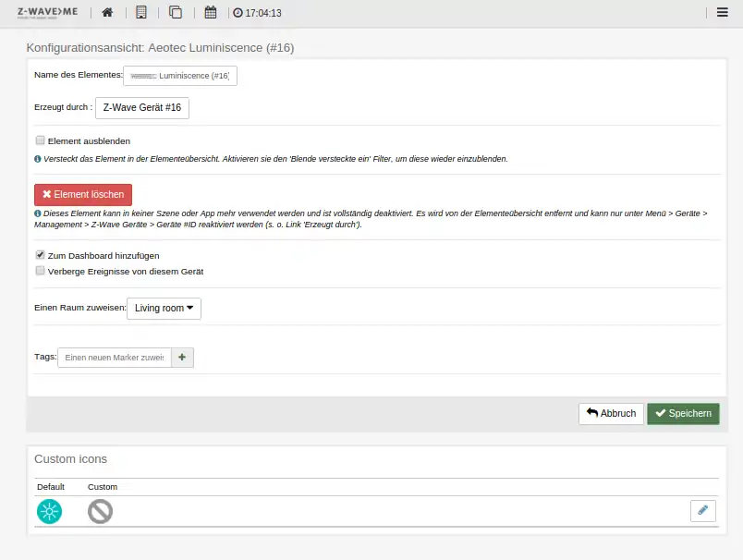Open the rooms building icon

coord(141,12)
